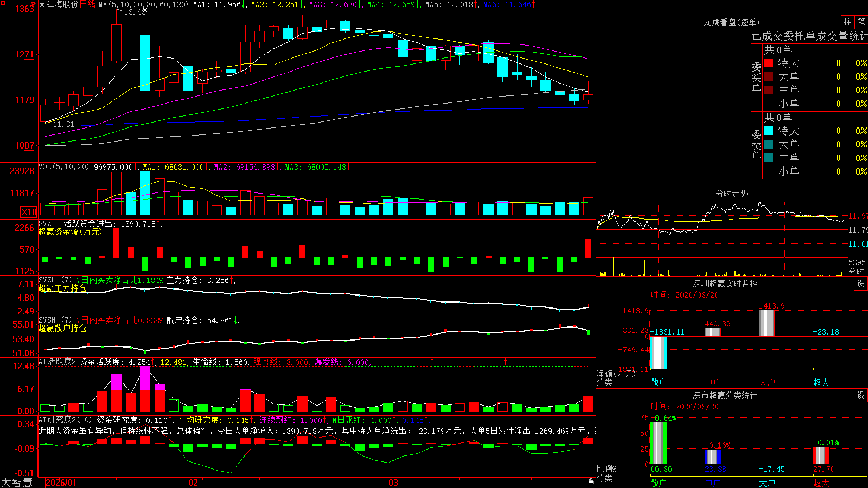Image resolution: width=868 pixels, height=488 pixels.
Task: Click the 委卖单 vertical label
Action: 756,145
